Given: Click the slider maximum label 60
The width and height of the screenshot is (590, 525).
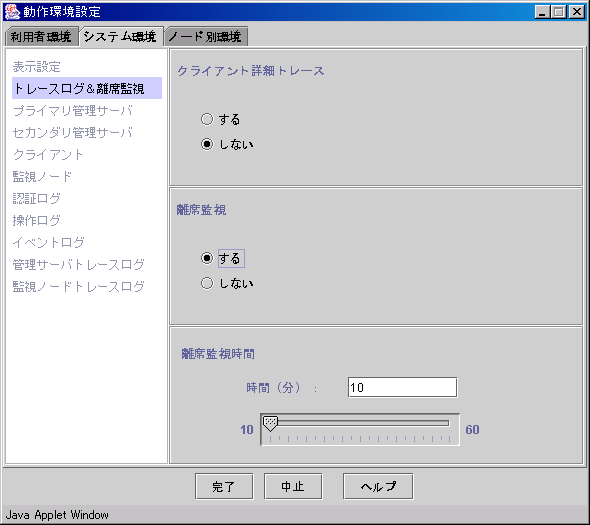Looking at the screenshot, I should [472, 429].
